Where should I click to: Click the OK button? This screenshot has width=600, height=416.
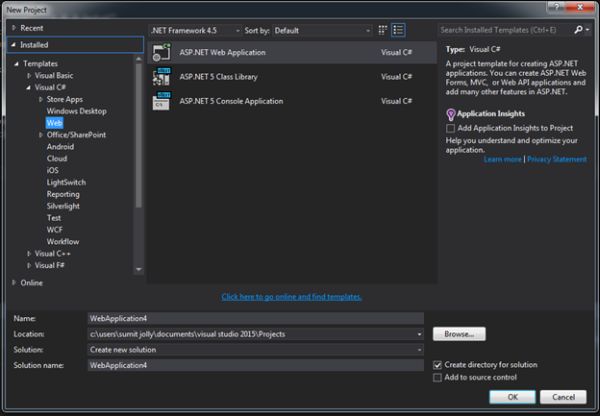click(512, 397)
